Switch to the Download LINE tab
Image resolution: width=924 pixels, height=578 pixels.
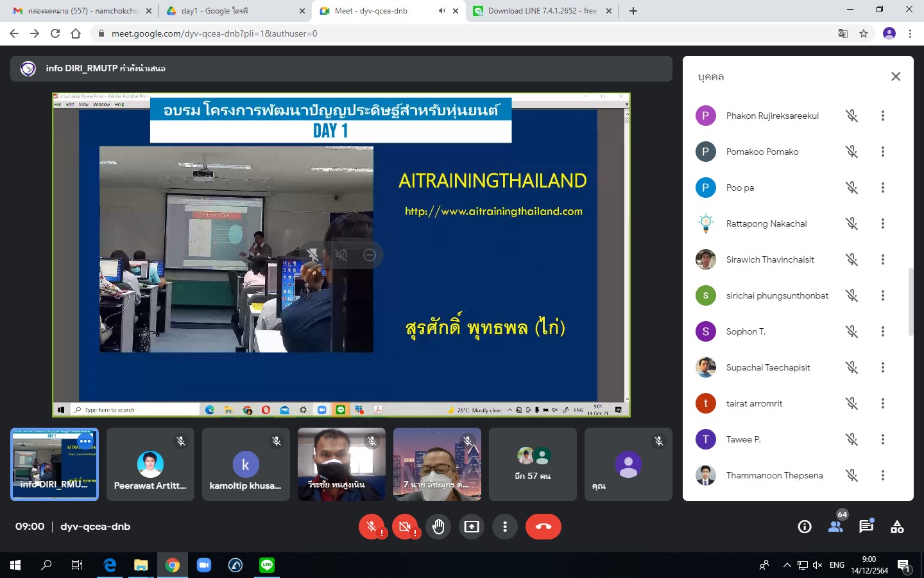point(543,11)
